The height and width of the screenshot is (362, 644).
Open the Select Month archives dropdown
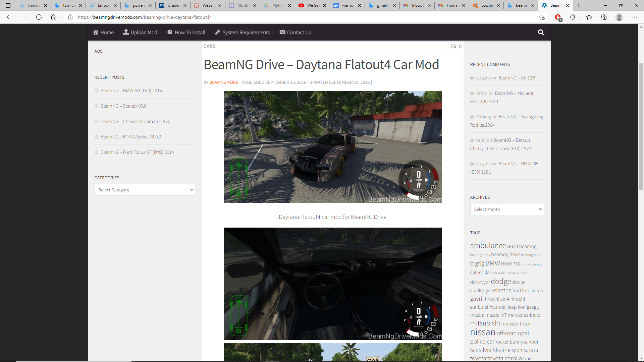coord(507,209)
